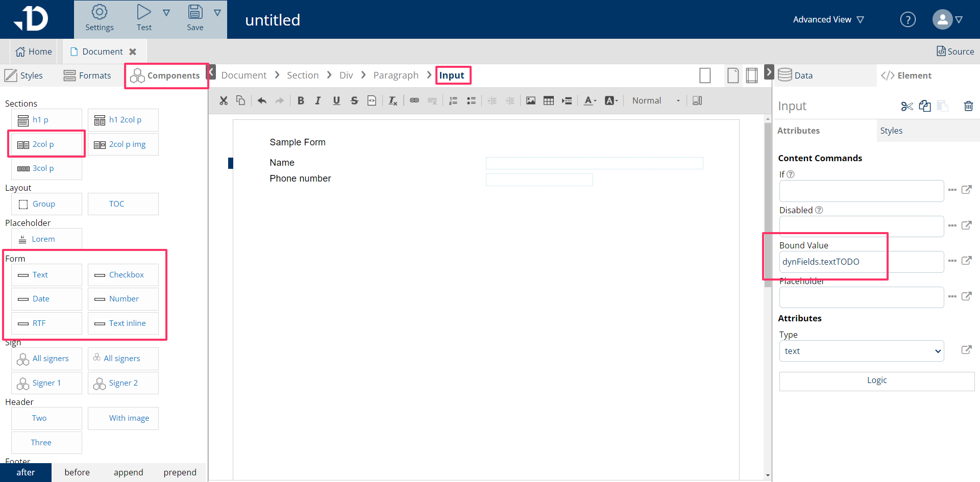
Task: Run the Test play button
Action: point(144,18)
